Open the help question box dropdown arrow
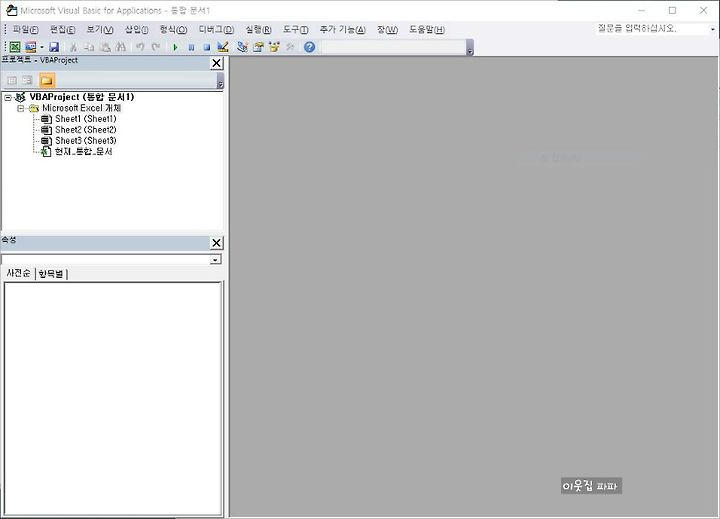This screenshot has height=519, width=720. coord(713,29)
